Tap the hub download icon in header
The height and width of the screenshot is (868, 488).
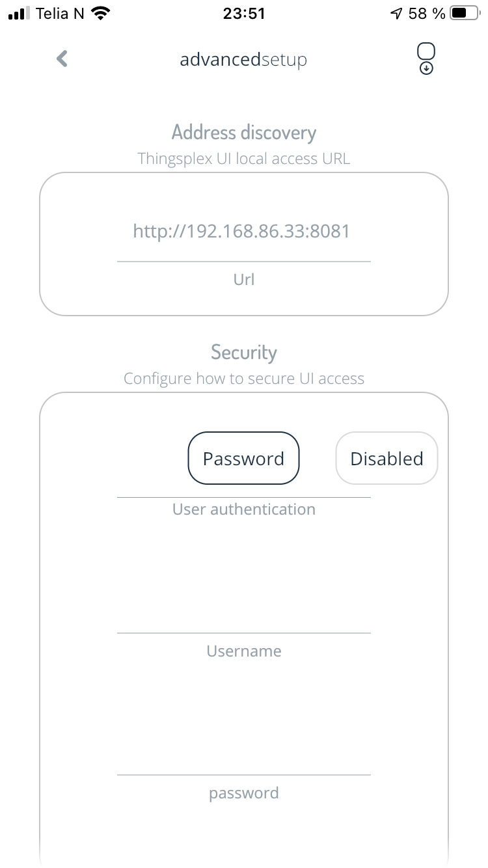coord(426,59)
